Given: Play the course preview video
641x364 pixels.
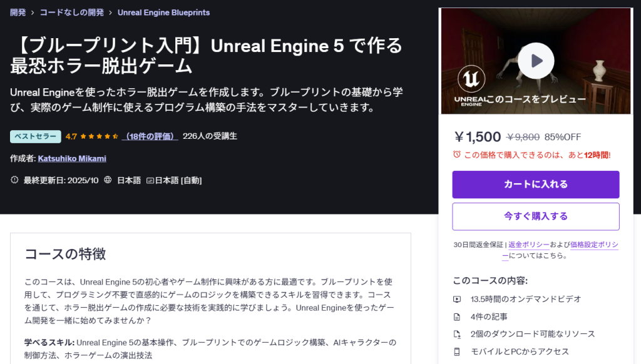Looking at the screenshot, I should click(536, 61).
